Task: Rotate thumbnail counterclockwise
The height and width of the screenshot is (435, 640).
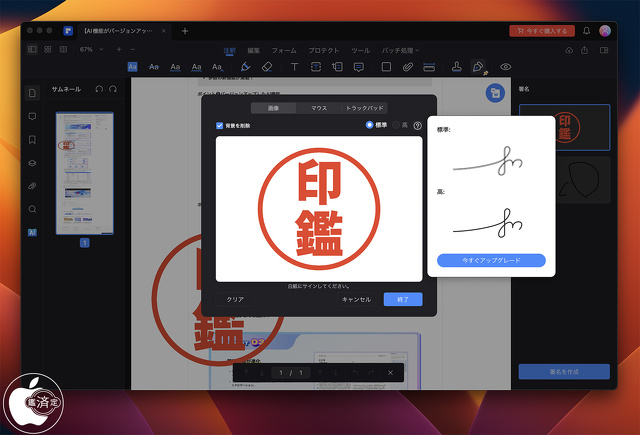Action: click(99, 89)
